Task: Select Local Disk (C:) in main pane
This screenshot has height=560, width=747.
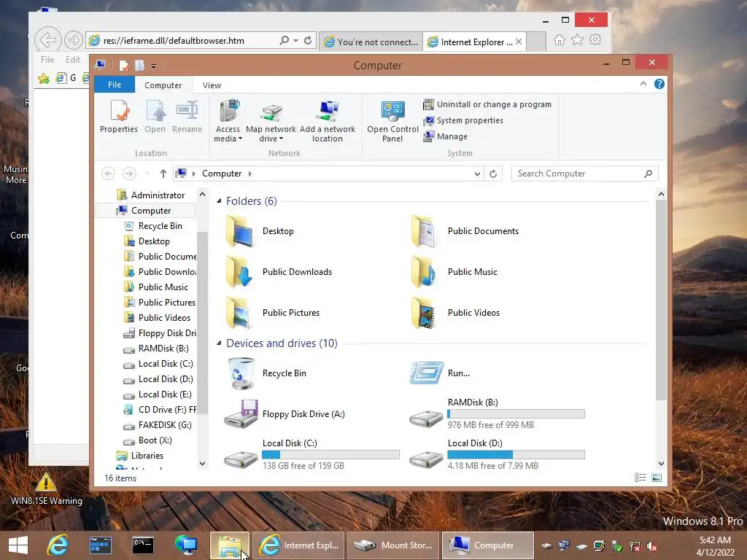Action: 312,455
